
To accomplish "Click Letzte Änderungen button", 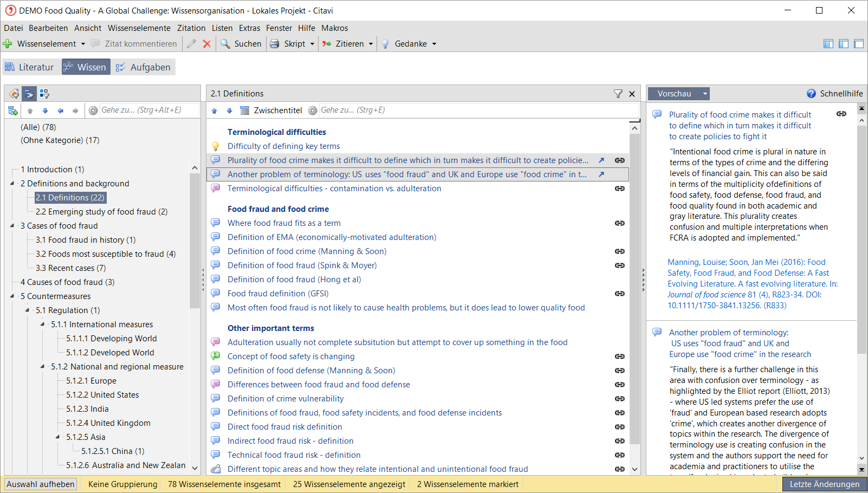I will (x=825, y=484).
